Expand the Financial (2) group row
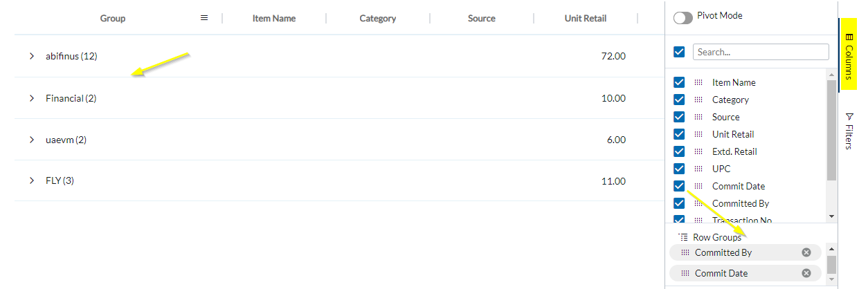 pos(32,98)
